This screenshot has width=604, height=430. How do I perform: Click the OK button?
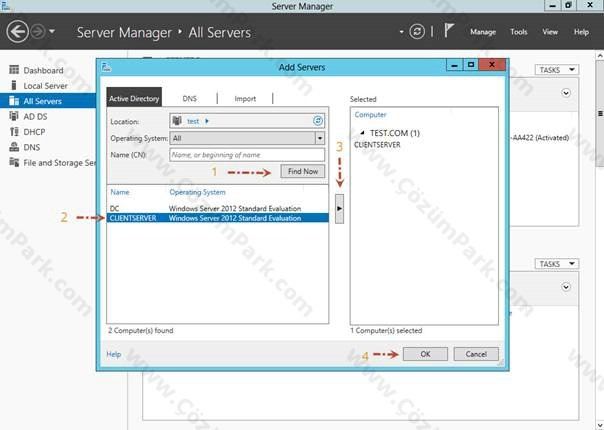point(425,354)
